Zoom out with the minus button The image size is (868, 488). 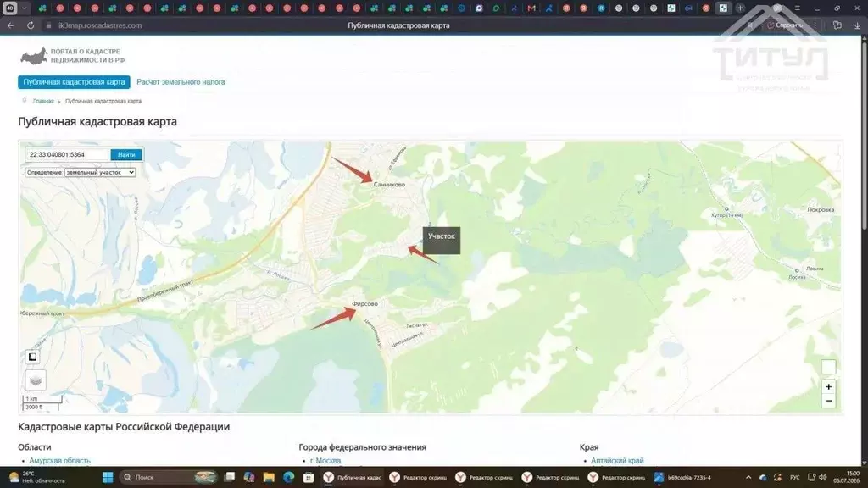(828, 401)
